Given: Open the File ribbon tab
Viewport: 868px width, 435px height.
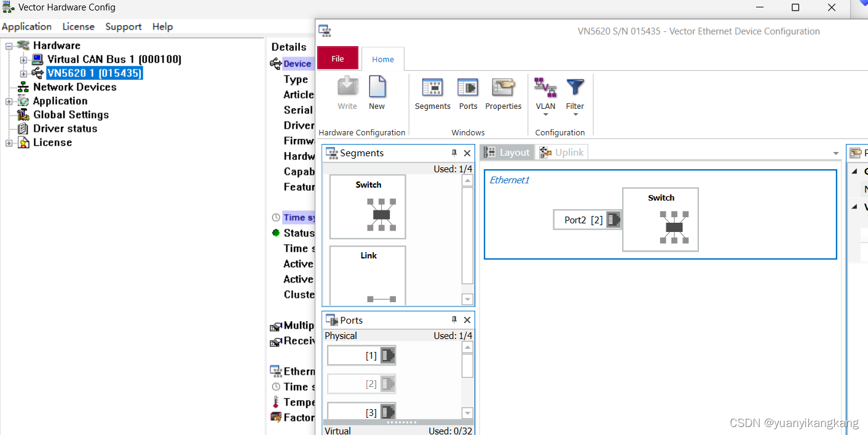Looking at the screenshot, I should [x=337, y=58].
